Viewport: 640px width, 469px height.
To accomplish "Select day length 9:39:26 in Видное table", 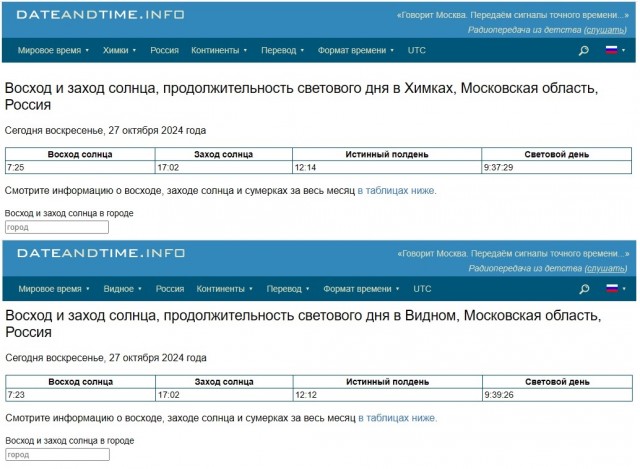I will click(499, 395).
